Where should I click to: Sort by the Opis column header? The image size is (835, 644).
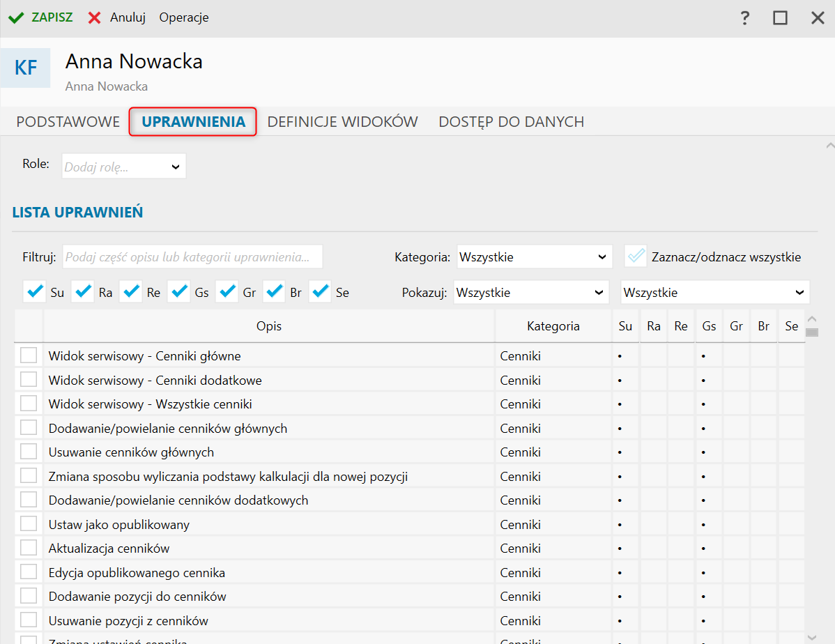[x=269, y=326]
